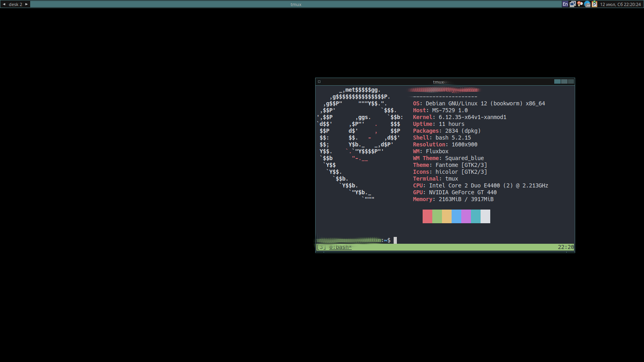This screenshot has height=362, width=644.
Task: Click the red color block in neofetch
Action: (x=427, y=216)
